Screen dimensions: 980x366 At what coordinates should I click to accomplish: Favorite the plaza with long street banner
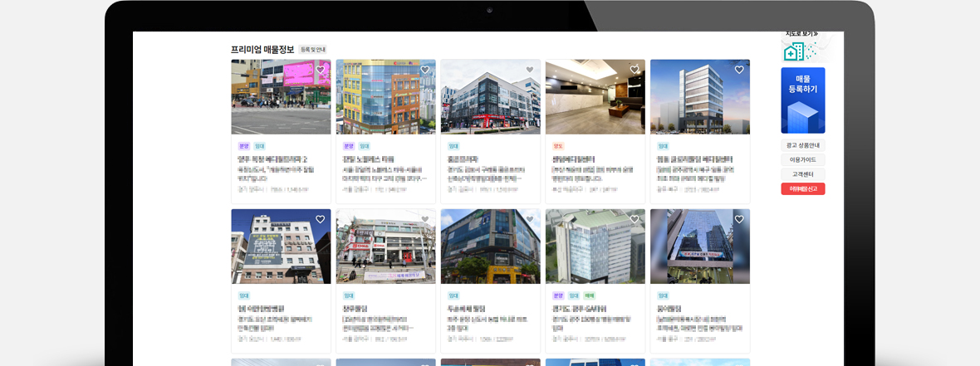pyautogui.click(x=425, y=219)
